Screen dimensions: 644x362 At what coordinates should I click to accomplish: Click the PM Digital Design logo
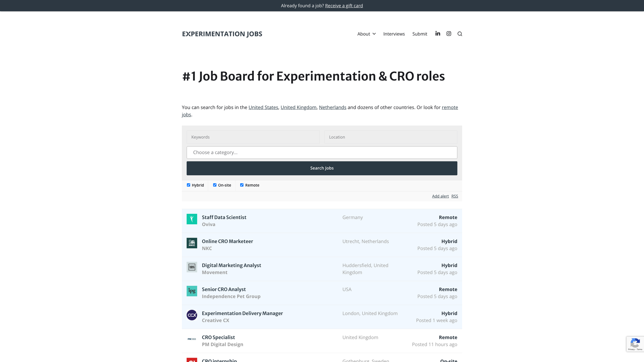pos(192,339)
